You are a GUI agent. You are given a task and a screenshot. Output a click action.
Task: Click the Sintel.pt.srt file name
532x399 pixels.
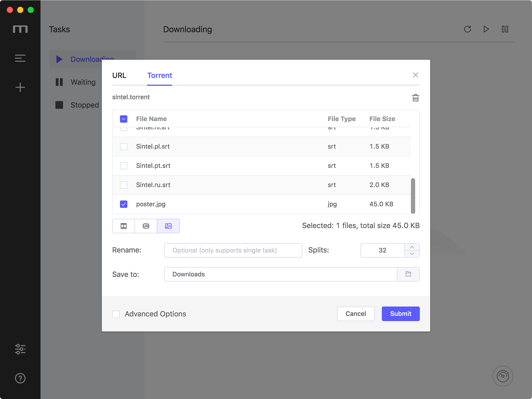[153, 166]
